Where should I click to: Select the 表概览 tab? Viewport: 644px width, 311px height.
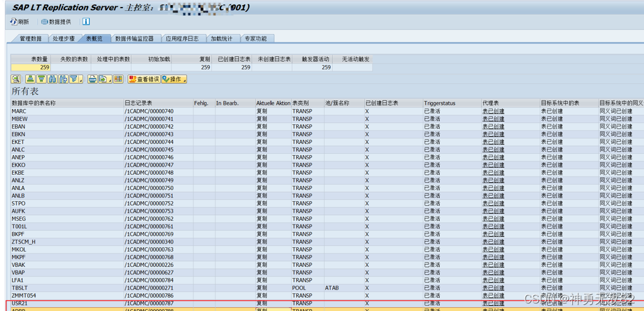[95, 38]
